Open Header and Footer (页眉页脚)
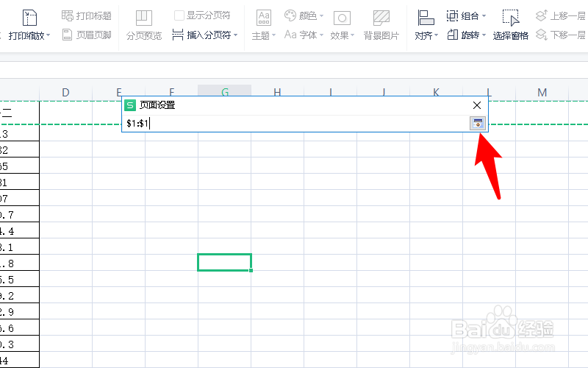This screenshot has width=588, height=368. 87,35
